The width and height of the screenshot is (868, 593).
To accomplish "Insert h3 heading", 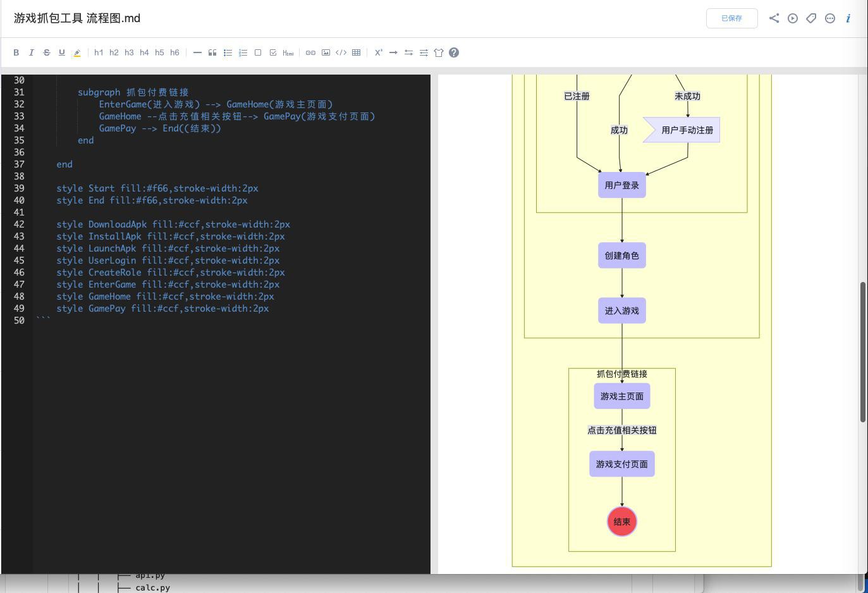I will pyautogui.click(x=129, y=52).
